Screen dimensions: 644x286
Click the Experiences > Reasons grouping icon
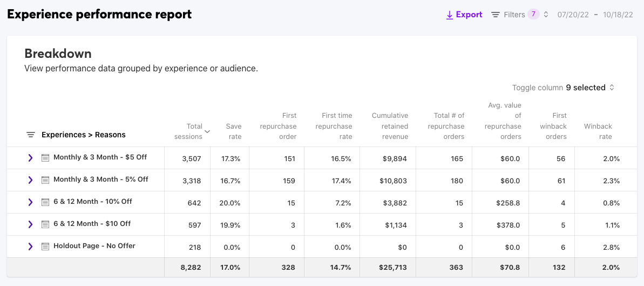(x=31, y=135)
